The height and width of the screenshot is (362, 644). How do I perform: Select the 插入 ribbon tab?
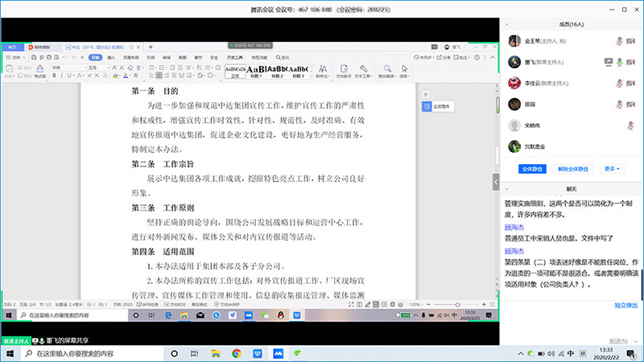(x=112, y=58)
